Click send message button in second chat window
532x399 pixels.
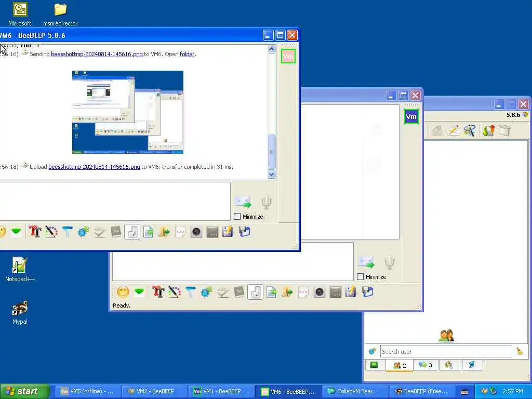366,262
